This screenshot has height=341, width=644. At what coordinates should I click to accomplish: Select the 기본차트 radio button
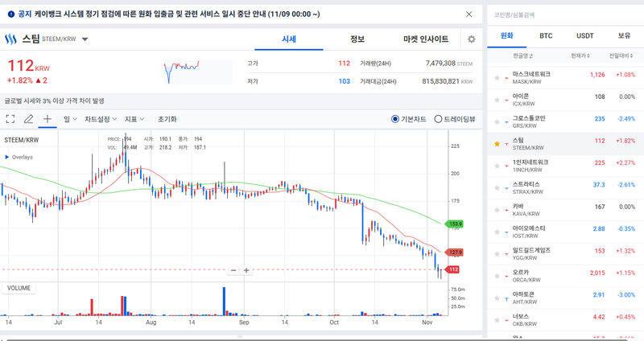tap(395, 119)
